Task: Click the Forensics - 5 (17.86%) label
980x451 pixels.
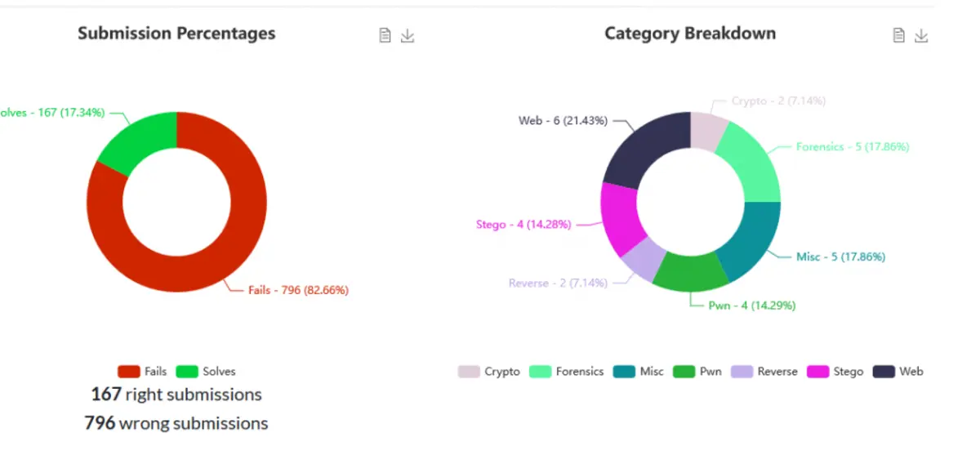Action: point(853,147)
